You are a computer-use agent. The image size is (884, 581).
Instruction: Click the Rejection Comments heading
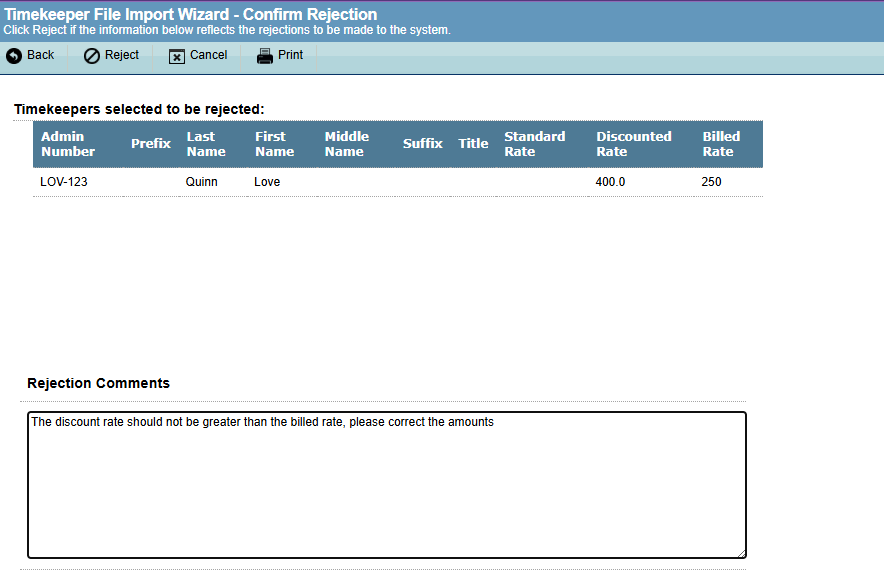point(99,383)
